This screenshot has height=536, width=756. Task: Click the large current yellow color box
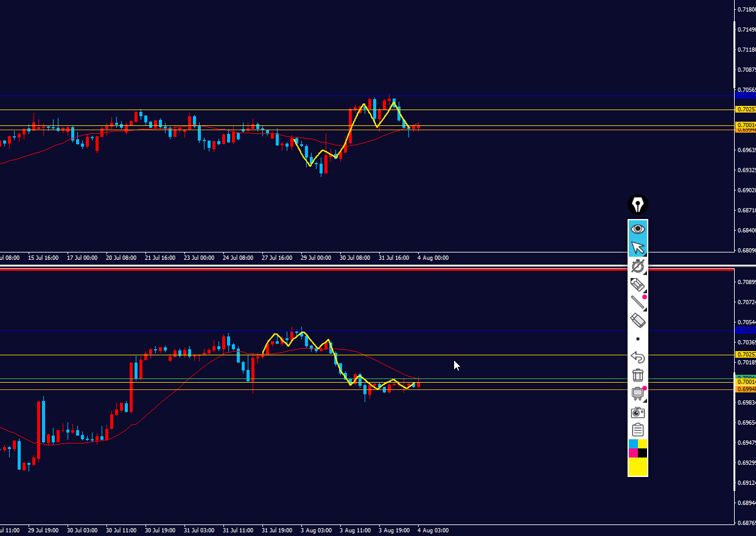click(638, 467)
